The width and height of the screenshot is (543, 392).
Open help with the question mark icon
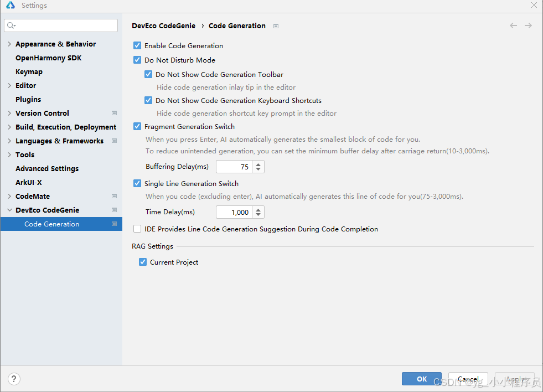pyautogui.click(x=14, y=379)
